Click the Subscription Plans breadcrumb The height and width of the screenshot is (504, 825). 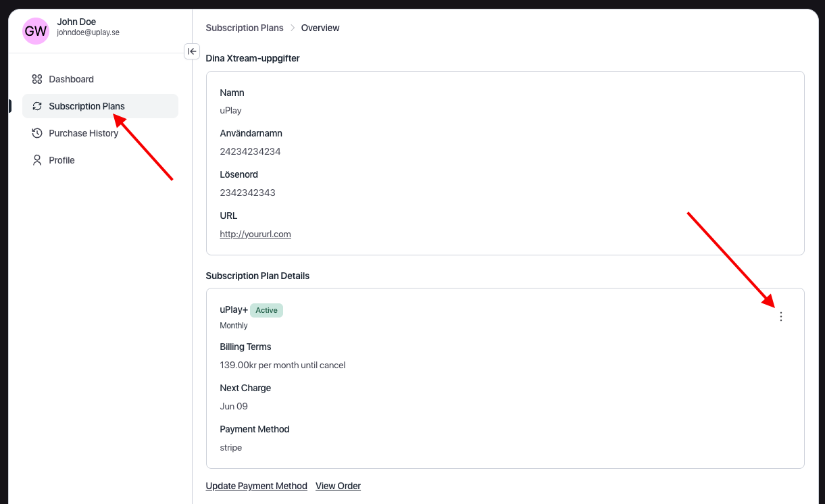245,28
